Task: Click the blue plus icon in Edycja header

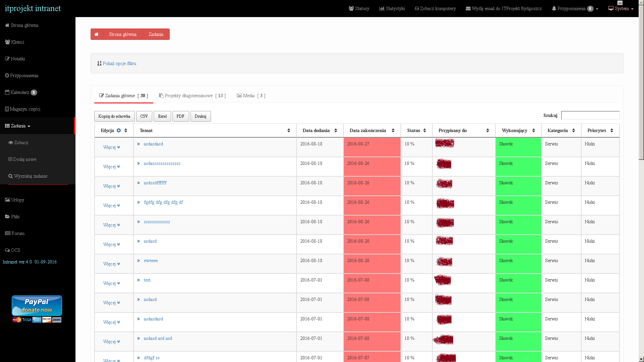Action: (119, 130)
